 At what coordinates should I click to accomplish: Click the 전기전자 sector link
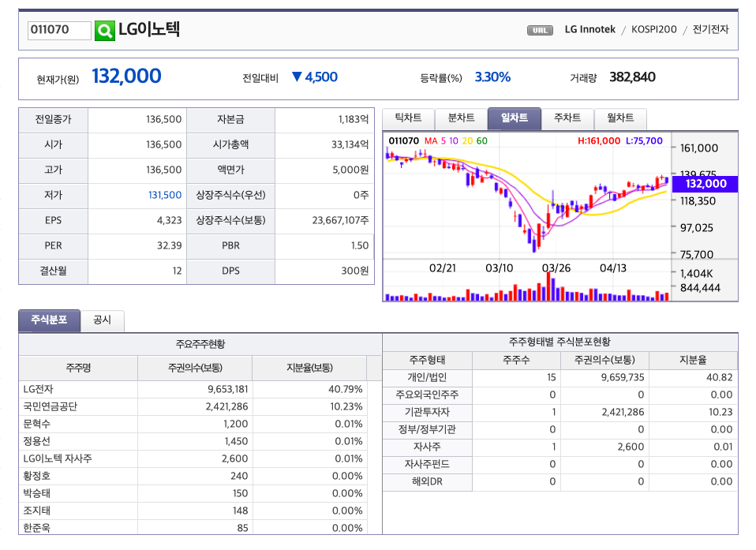[711, 29]
